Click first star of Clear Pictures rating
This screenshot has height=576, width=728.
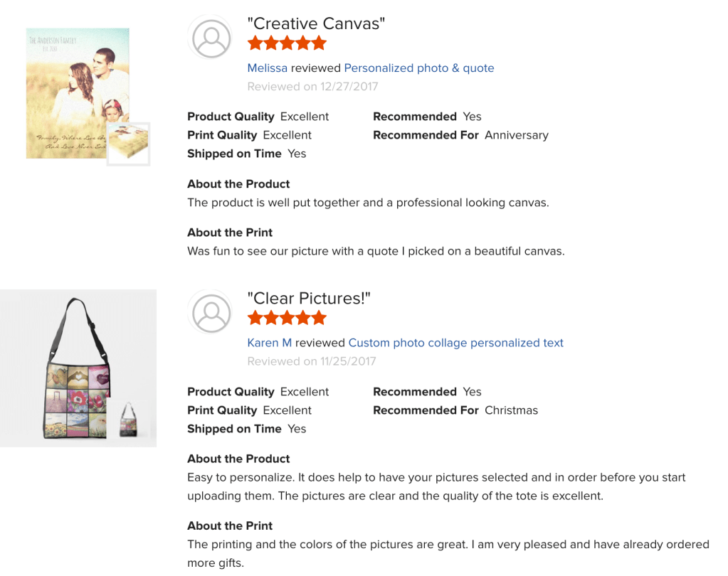pos(255,318)
